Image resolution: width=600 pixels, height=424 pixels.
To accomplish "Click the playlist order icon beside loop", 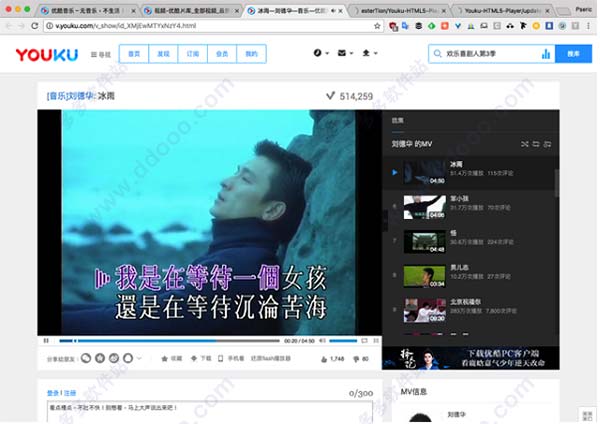I will click(x=548, y=144).
